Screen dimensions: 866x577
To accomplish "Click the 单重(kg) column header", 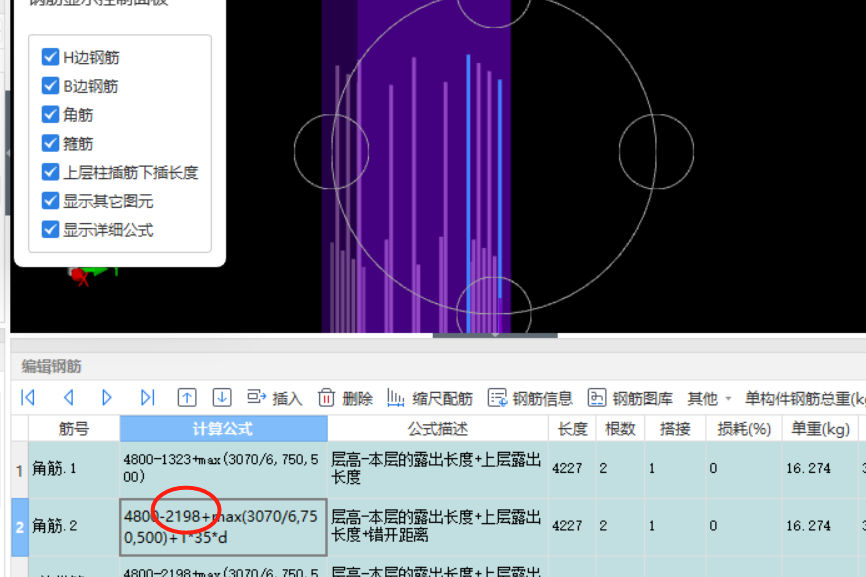I will [x=820, y=428].
